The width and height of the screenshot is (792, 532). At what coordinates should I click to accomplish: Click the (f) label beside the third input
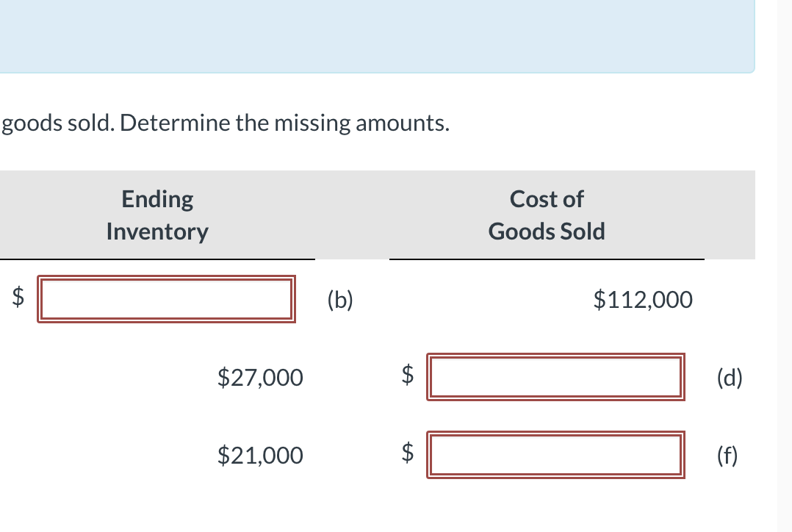(729, 456)
